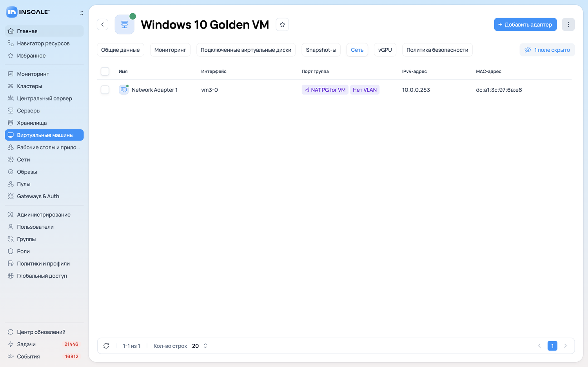The height and width of the screenshot is (367, 588).
Task: Toggle the select-all checkbox in table header
Action: pyautogui.click(x=105, y=71)
